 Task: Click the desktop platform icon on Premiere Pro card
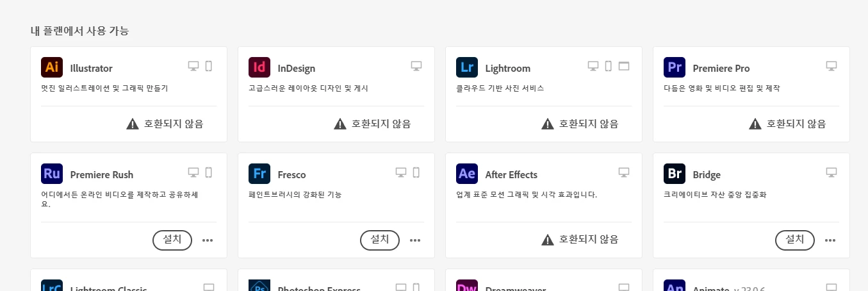[831, 66]
